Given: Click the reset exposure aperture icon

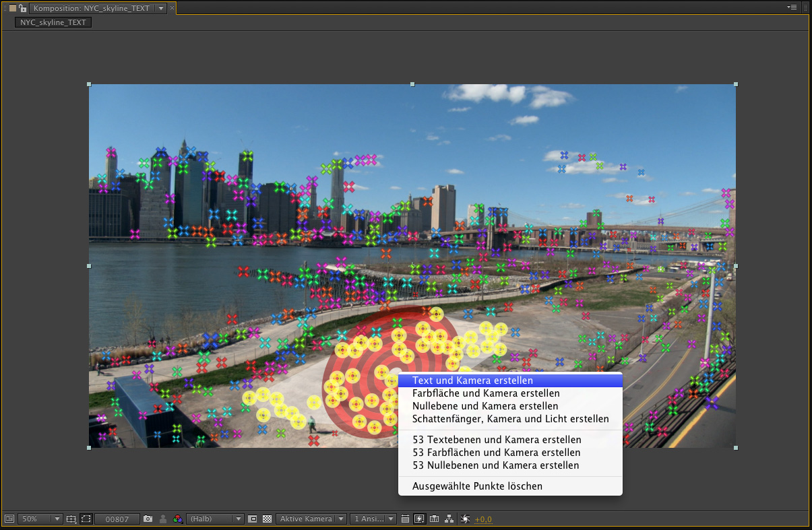Looking at the screenshot, I should pos(465,519).
